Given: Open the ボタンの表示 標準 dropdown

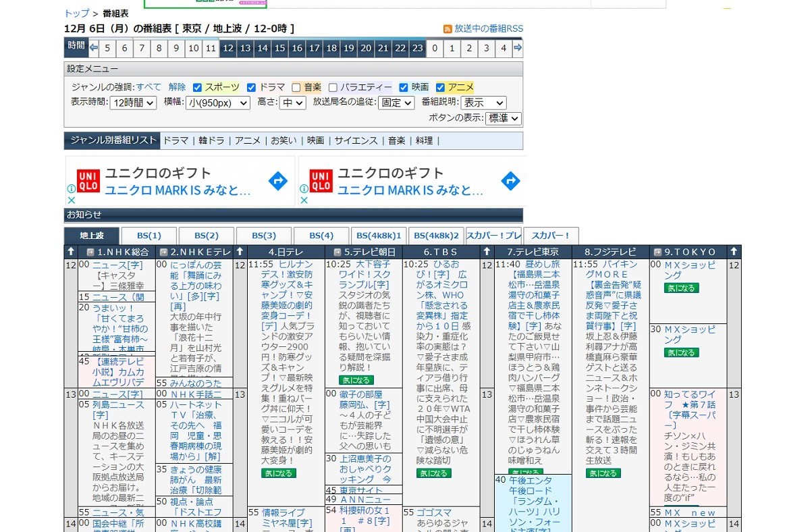Looking at the screenshot, I should [503, 117].
